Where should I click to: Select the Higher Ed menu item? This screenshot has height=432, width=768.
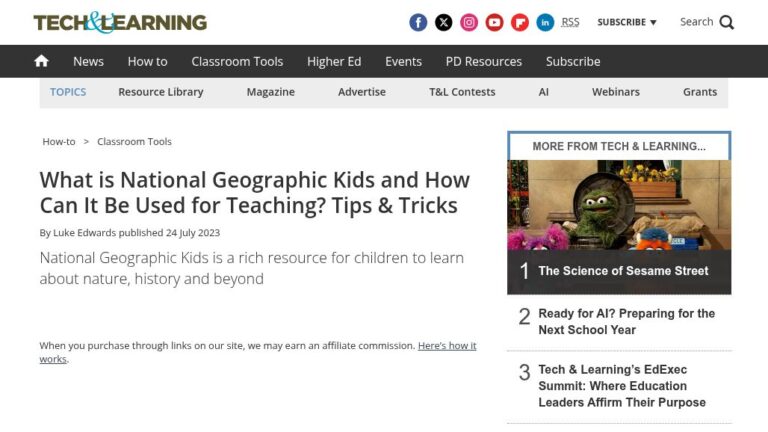(334, 61)
